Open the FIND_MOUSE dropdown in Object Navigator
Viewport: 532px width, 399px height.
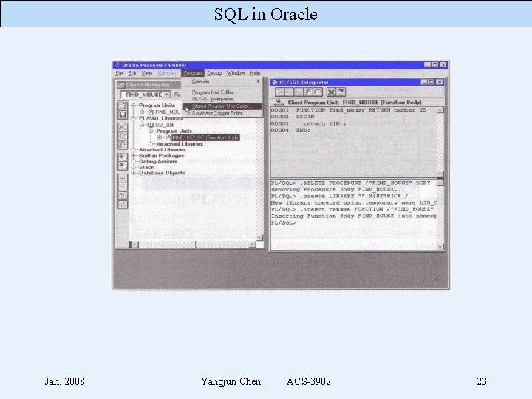(x=166, y=95)
